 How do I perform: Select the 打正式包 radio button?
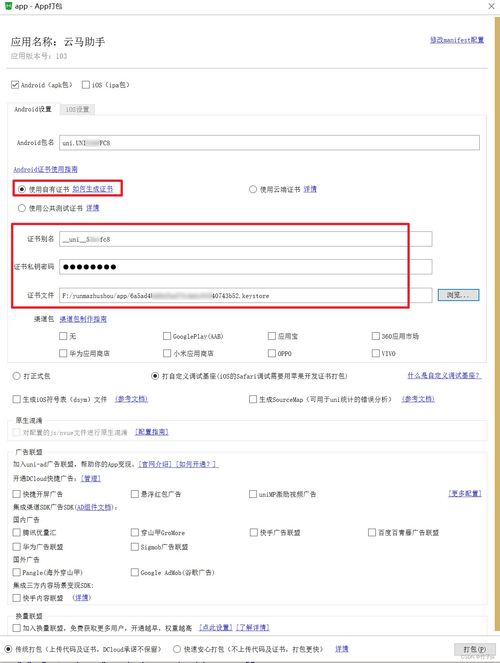pos(16,376)
